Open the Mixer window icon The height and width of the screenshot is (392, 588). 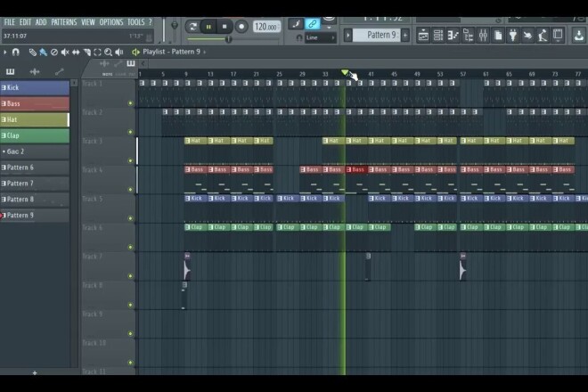pos(483,36)
